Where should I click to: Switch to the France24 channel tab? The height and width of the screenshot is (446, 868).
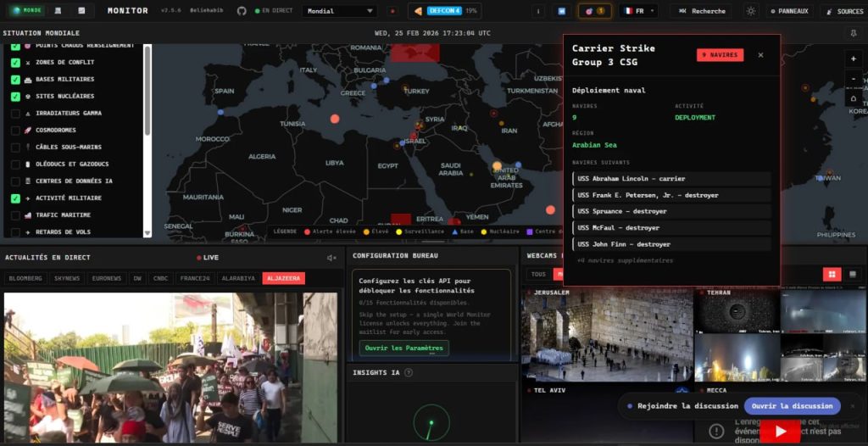(x=195, y=278)
